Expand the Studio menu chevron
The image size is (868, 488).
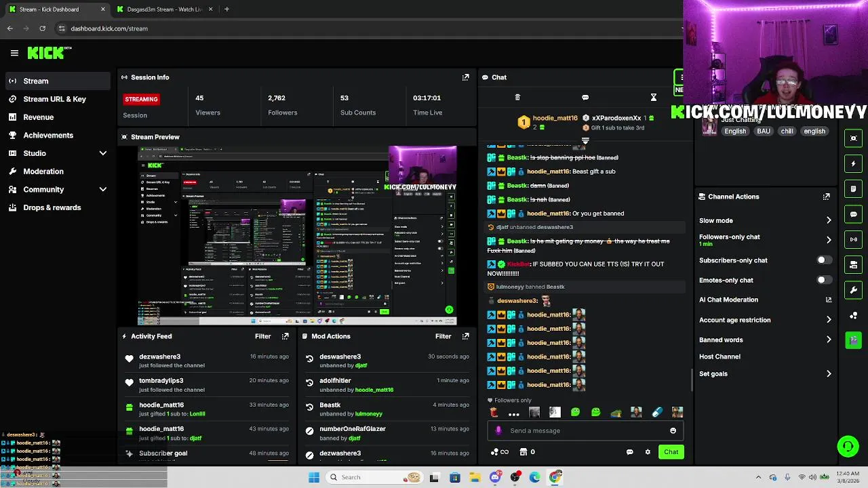pos(103,153)
